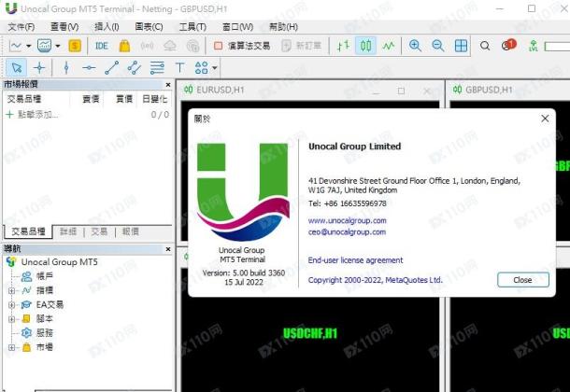The image size is (570, 392).
Task: Select the crosshair tool
Action: [x=39, y=67]
